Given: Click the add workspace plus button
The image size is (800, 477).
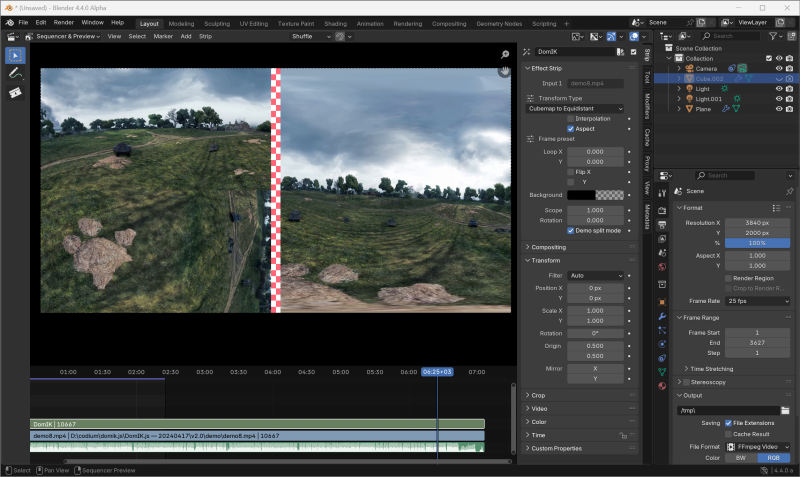Looking at the screenshot, I should pos(566,24).
